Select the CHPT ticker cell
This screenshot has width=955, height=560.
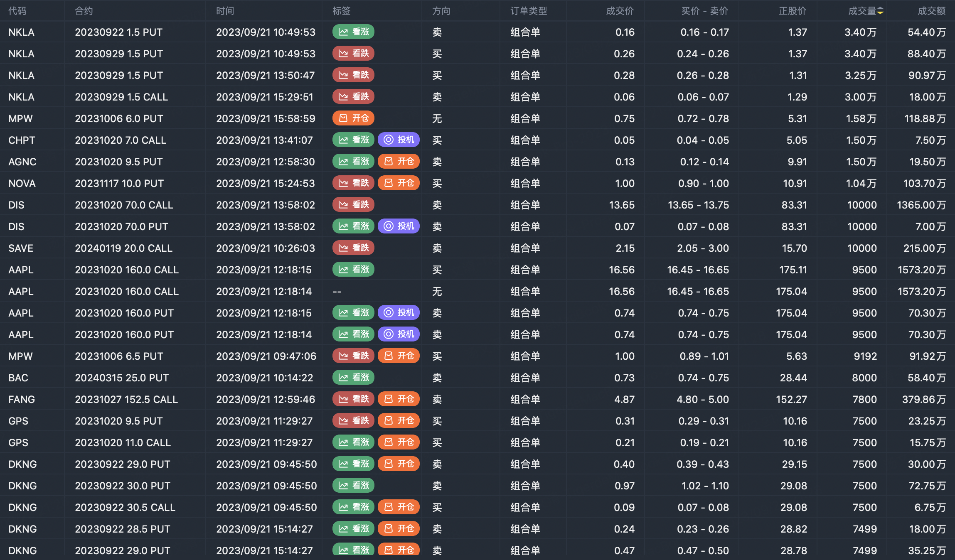[x=22, y=140]
